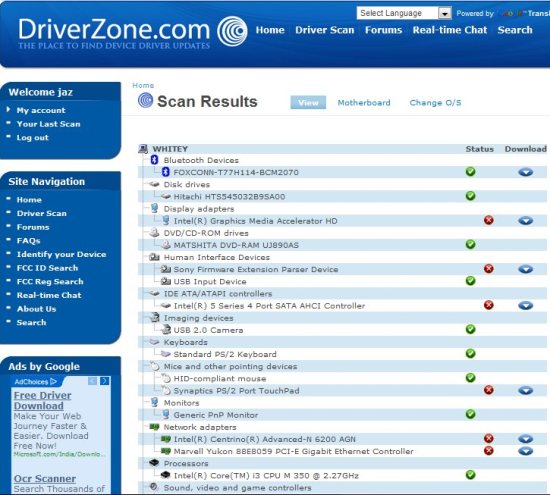Go to the next ad with right arrow

point(105,381)
